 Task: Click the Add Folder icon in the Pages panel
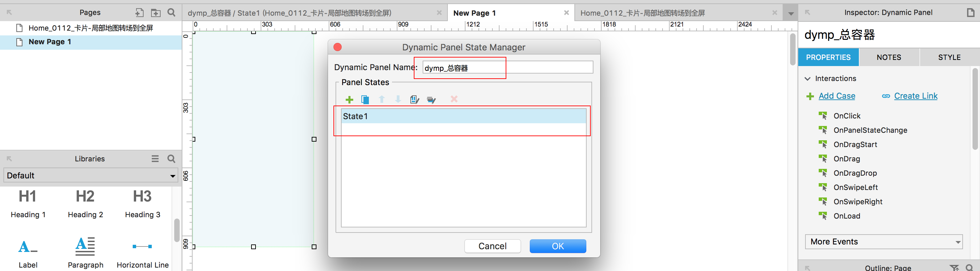[156, 13]
